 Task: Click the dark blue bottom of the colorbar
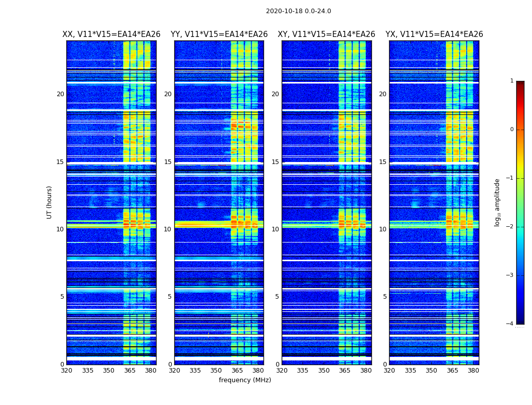pos(520,321)
